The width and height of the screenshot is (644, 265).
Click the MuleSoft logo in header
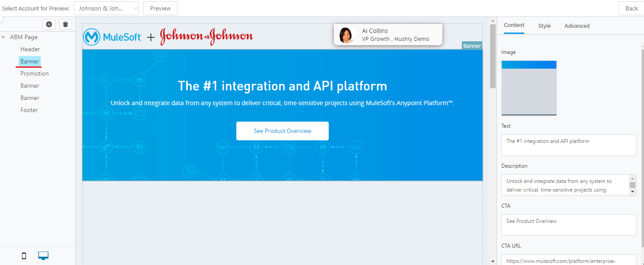[x=112, y=37]
